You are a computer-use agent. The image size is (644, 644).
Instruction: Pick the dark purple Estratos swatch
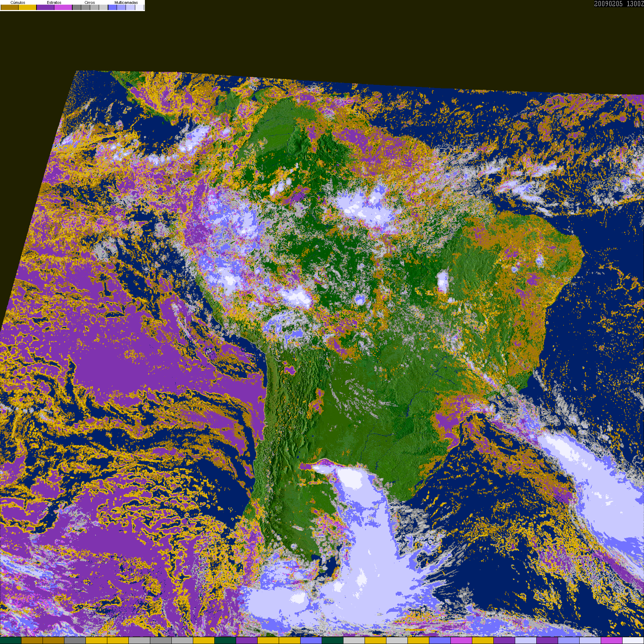click(45, 7)
